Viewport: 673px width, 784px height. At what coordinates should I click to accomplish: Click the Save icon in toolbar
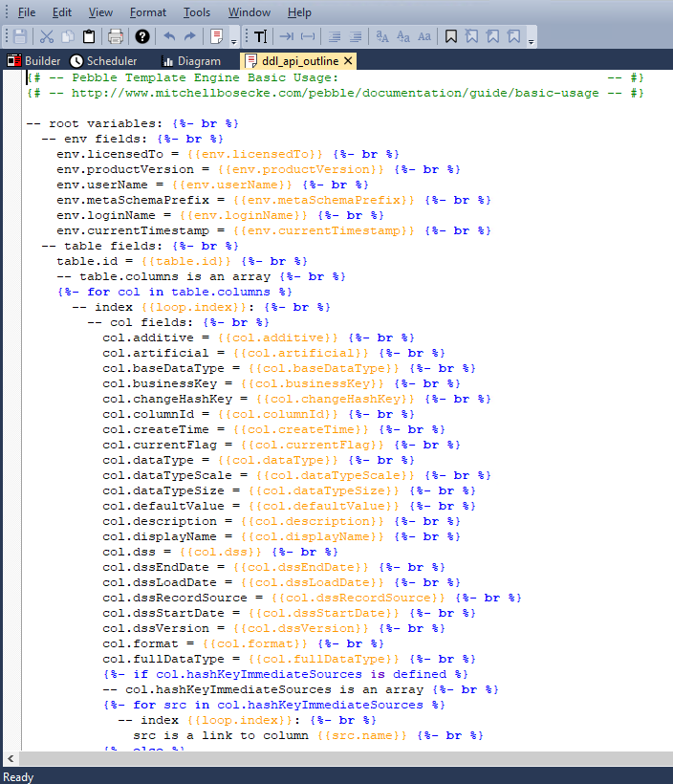tap(20, 36)
